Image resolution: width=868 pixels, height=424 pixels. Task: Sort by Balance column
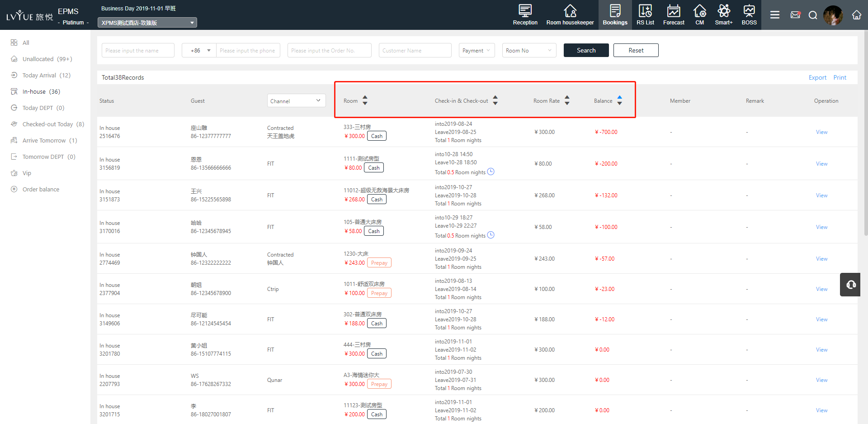click(619, 100)
